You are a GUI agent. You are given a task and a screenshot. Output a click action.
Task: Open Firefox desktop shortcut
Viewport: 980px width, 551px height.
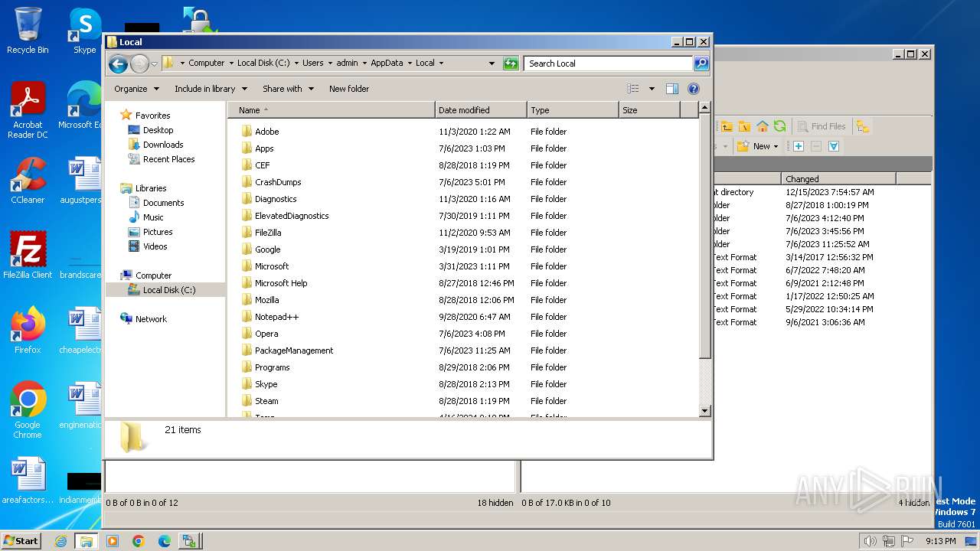pyautogui.click(x=28, y=331)
